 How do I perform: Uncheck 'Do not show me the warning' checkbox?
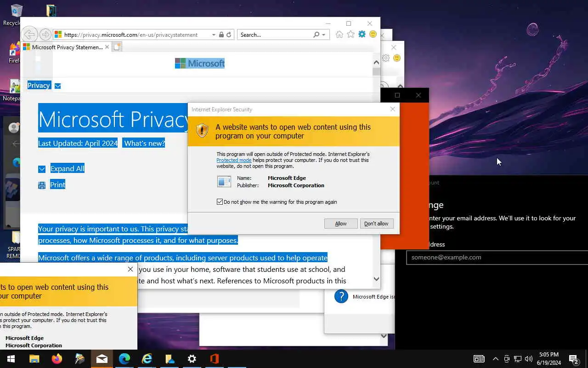coord(220,202)
